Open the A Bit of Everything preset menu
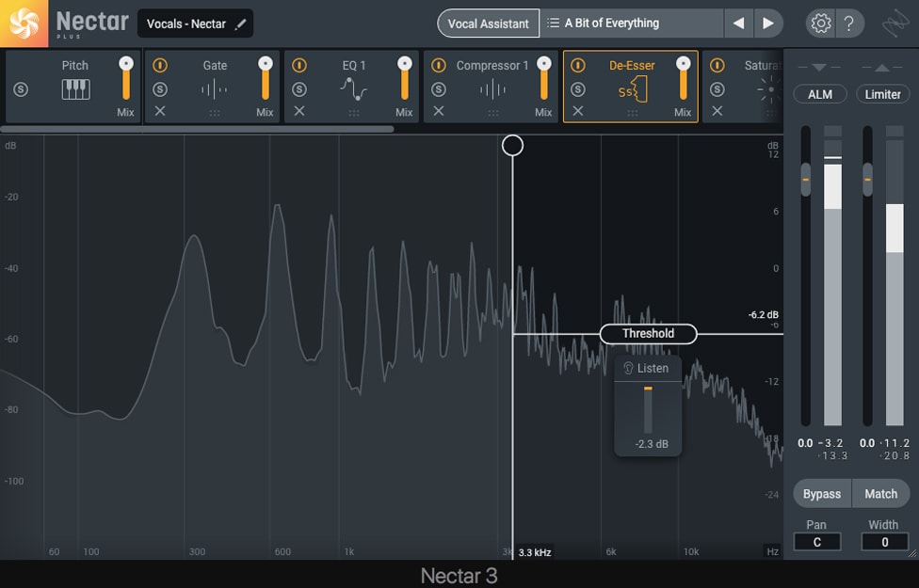The image size is (919, 588). [x=632, y=24]
